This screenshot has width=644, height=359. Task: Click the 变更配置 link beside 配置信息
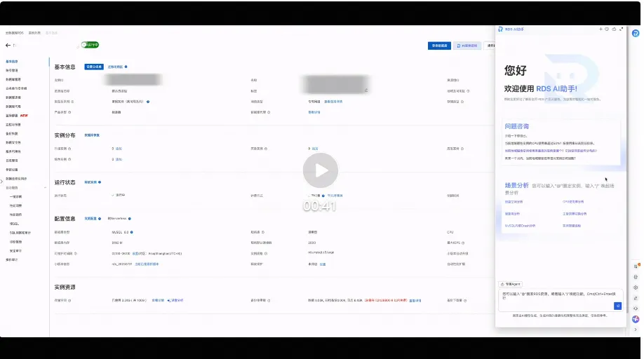click(90, 219)
